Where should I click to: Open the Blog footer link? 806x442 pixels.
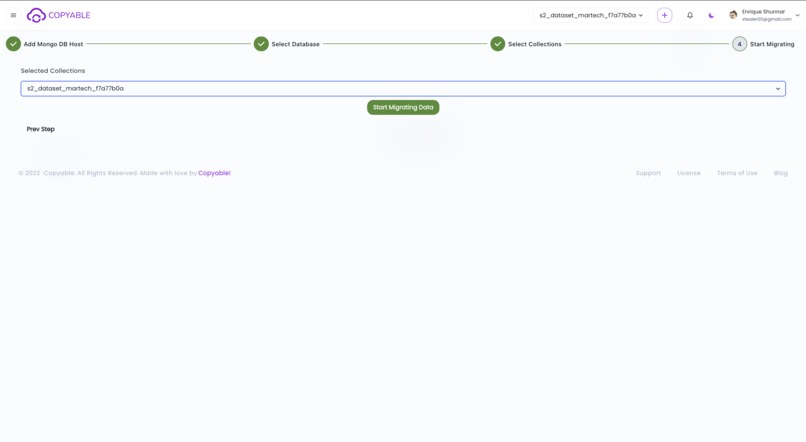pyautogui.click(x=780, y=173)
